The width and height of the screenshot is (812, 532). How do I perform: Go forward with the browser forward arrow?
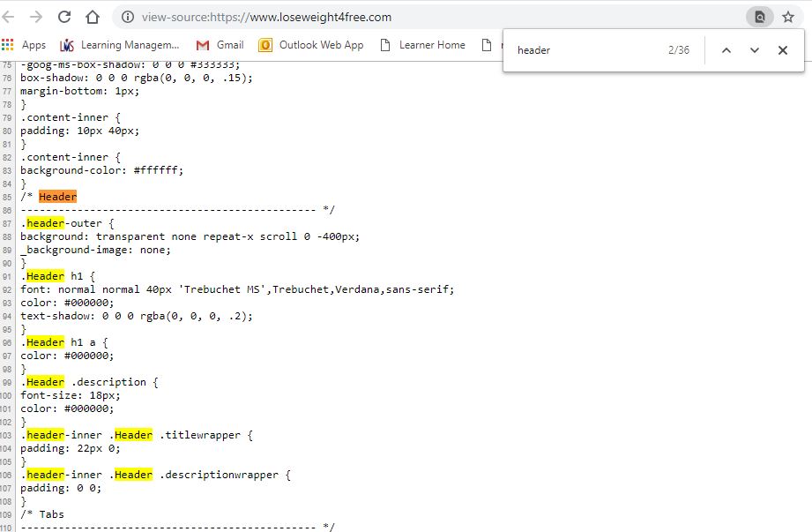pyautogui.click(x=36, y=17)
